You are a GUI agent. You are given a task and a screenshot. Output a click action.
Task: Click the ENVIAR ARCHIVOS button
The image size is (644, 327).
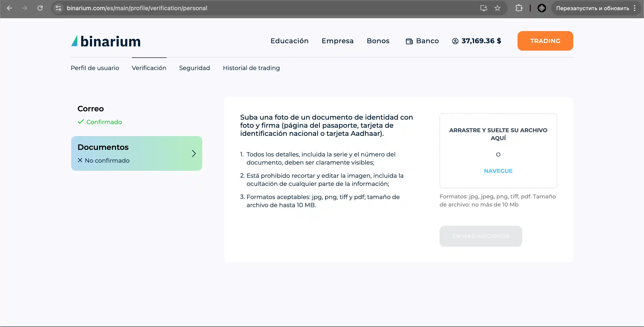click(x=480, y=236)
